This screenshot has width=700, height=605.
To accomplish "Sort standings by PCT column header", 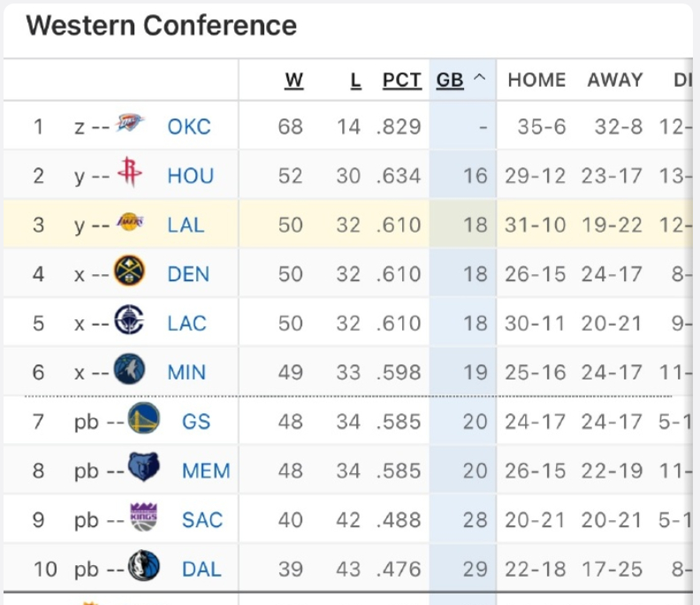I will click(402, 80).
